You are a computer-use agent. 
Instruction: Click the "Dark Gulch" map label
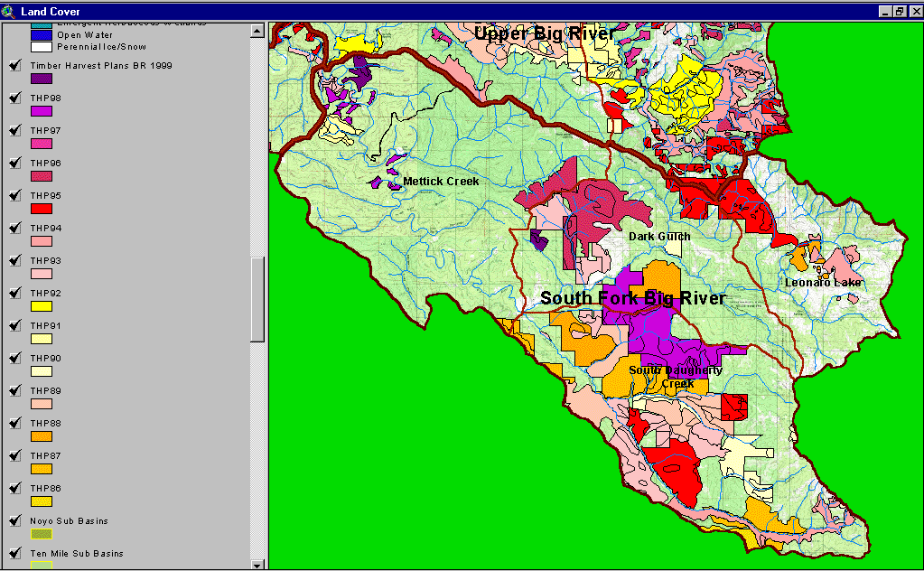pyautogui.click(x=659, y=237)
